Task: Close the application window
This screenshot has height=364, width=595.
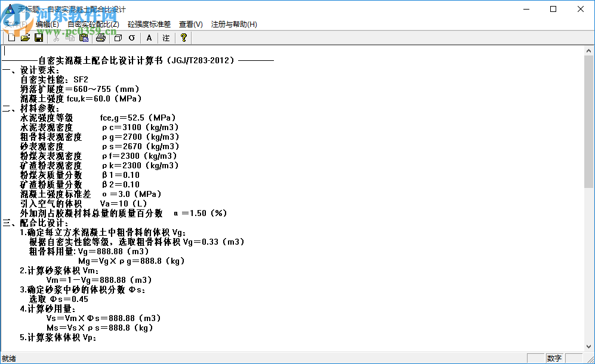Action: pos(581,9)
